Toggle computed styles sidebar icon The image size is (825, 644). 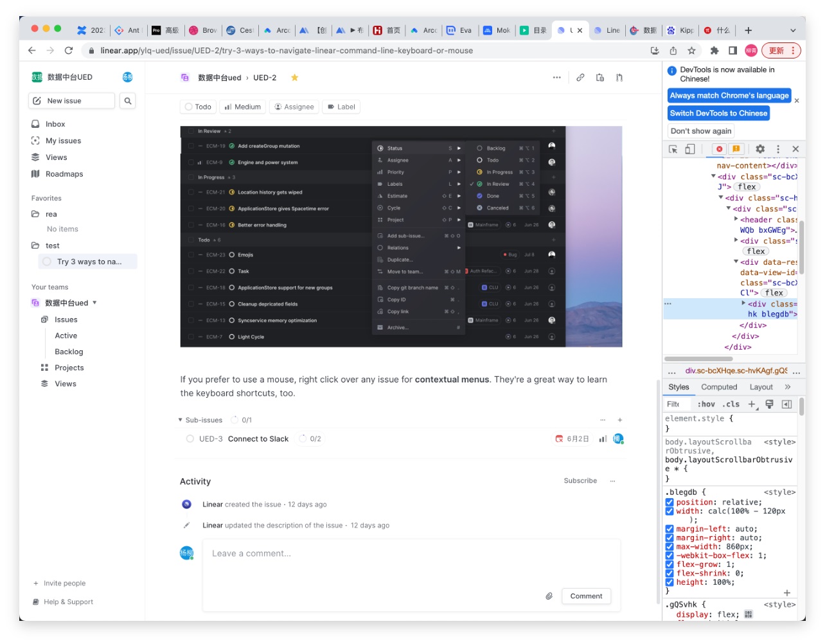[x=786, y=404]
